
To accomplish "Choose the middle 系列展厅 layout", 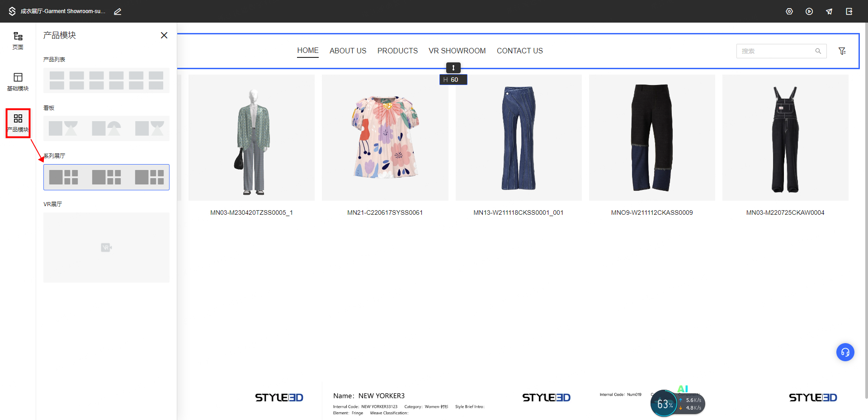I will (106, 177).
